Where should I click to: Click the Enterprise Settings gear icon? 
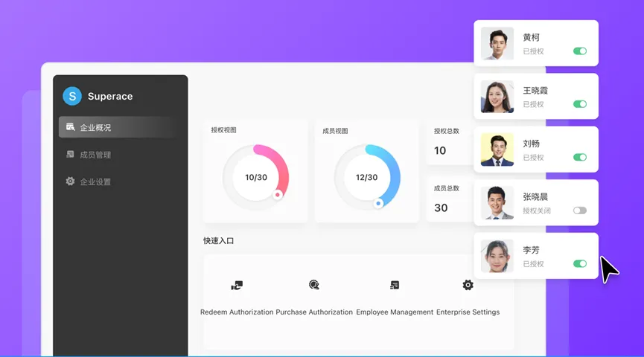[468, 285]
